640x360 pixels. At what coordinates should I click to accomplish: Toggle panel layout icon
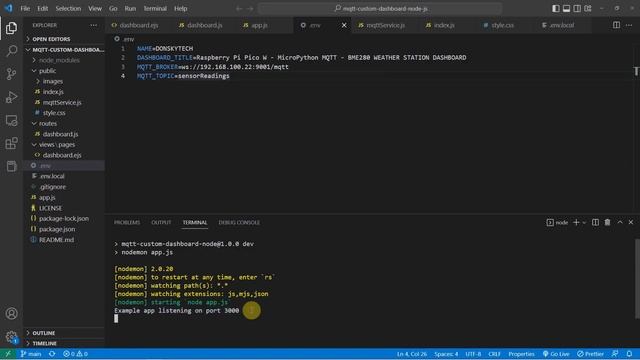[567, 9]
